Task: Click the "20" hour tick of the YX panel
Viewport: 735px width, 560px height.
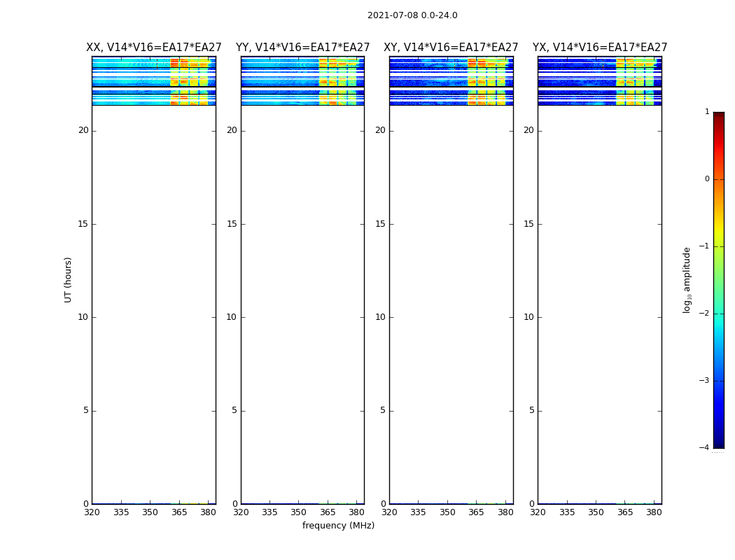Action: point(529,130)
